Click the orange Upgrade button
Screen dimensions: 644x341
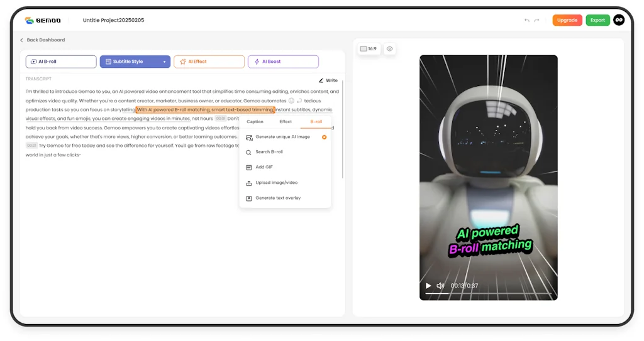[567, 20]
